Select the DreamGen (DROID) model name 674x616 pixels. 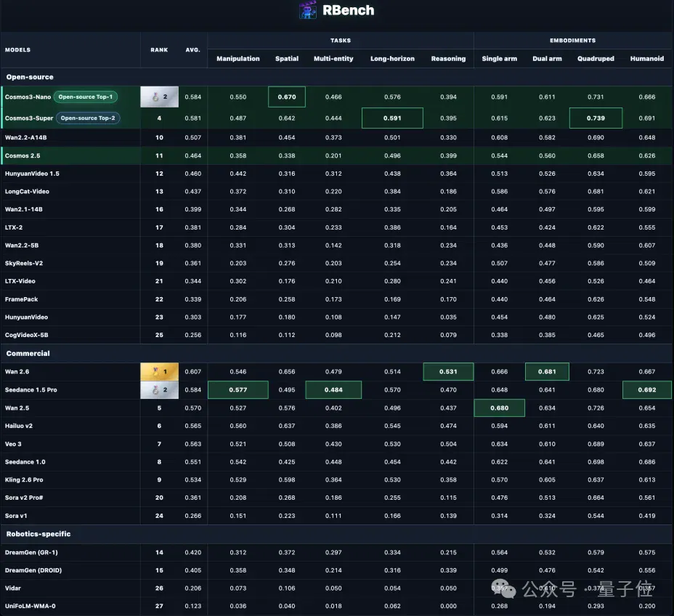tap(33, 570)
